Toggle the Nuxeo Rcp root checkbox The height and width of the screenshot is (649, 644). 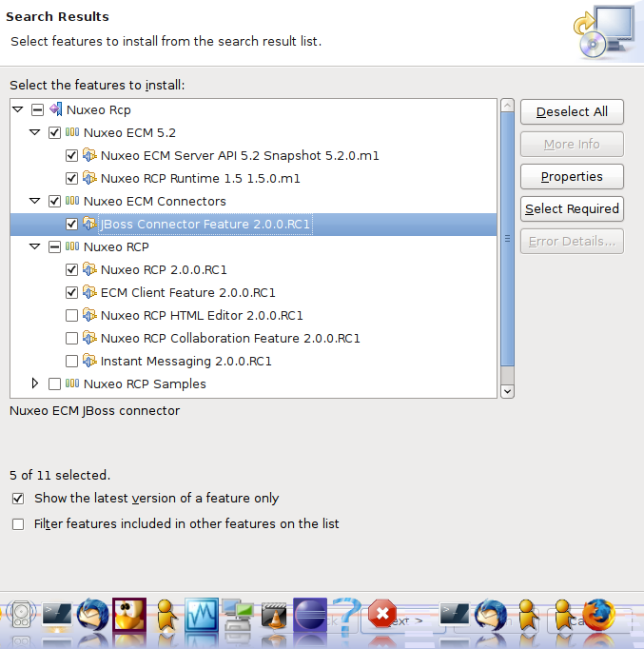37,109
